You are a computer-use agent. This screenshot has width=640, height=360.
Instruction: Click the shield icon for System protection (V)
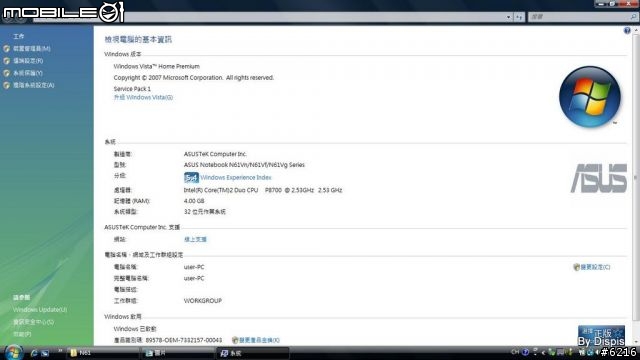pos(6,73)
